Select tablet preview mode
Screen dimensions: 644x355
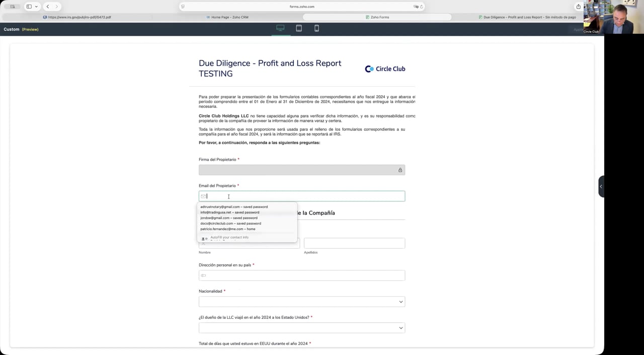tap(299, 28)
